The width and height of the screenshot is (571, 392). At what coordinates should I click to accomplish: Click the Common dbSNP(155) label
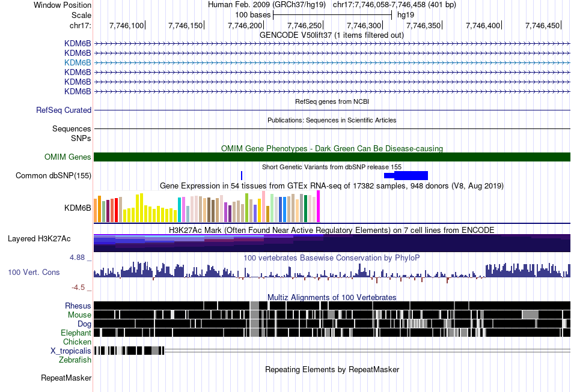tap(53, 176)
